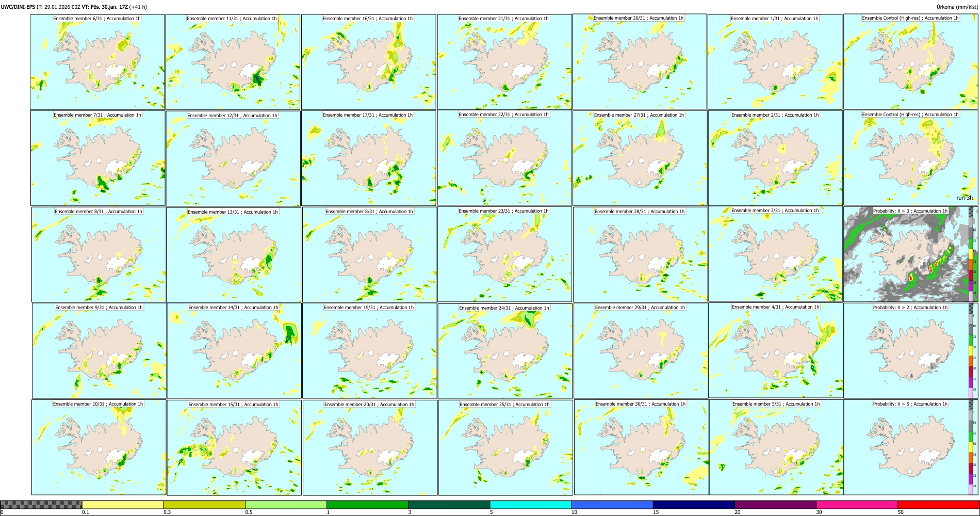Select the 'Ensemble member 23/31' panel label

503,211
